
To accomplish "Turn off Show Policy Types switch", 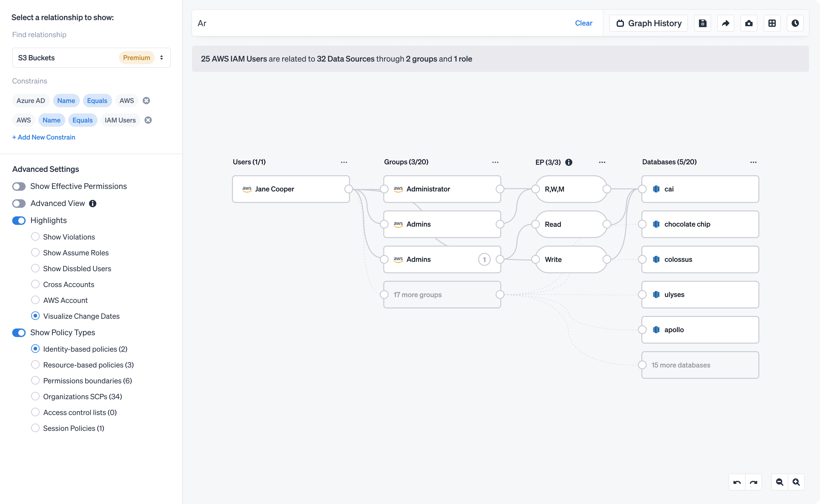I will tap(19, 333).
